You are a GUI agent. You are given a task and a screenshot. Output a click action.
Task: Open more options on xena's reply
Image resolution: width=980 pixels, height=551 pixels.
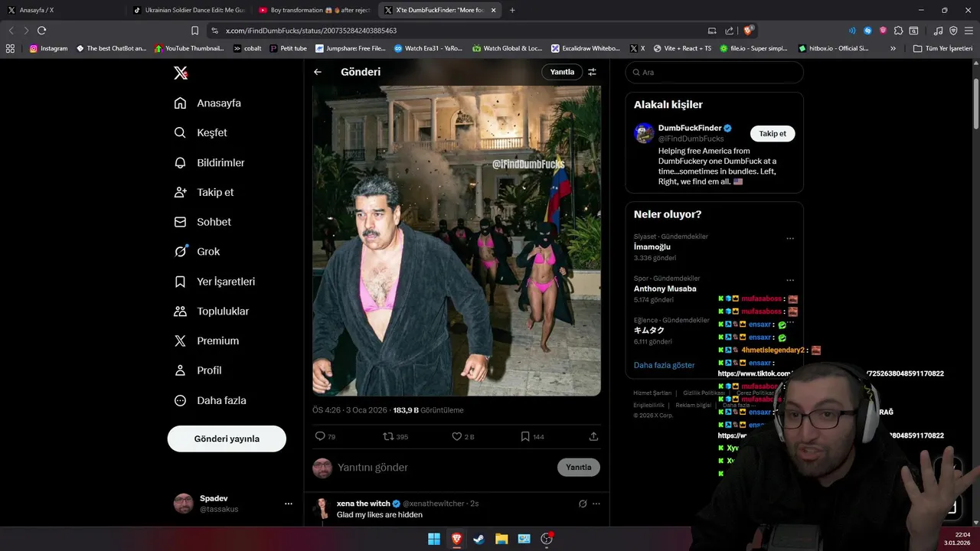pos(596,504)
